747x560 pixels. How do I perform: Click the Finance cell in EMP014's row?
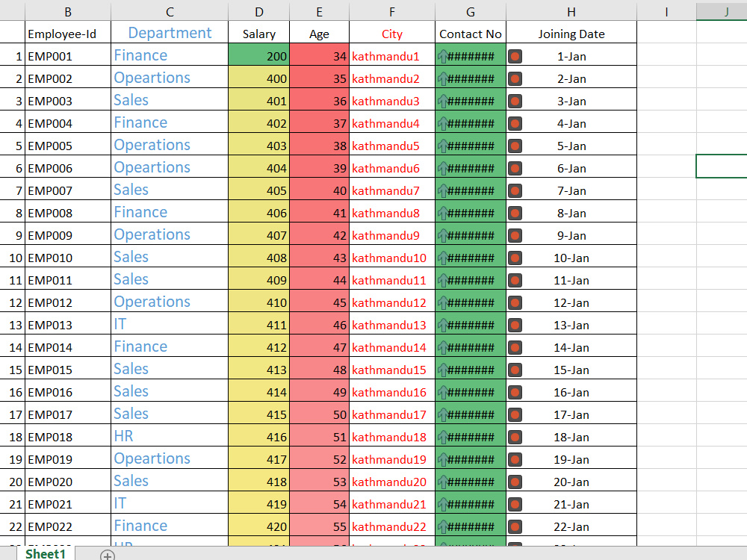click(170, 346)
